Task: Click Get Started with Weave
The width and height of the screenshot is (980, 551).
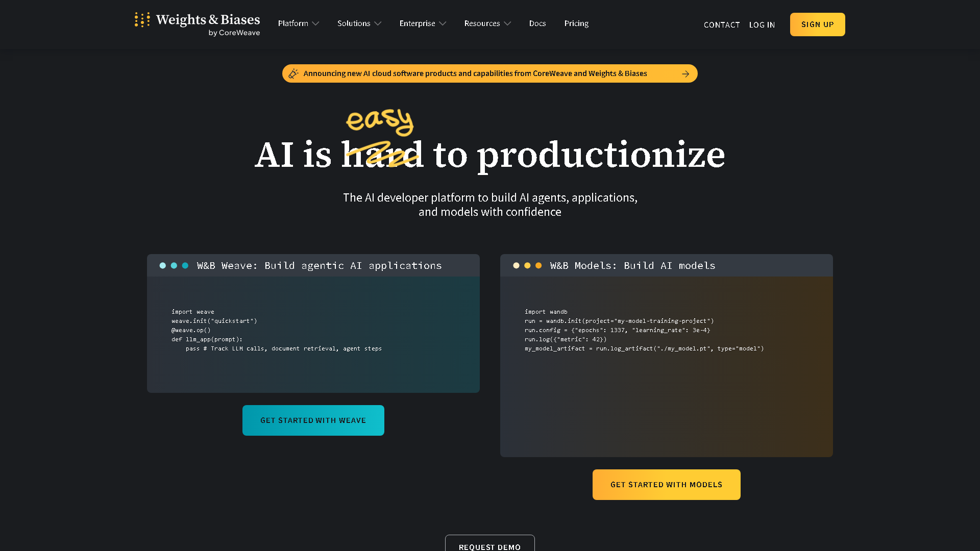Action: click(313, 420)
